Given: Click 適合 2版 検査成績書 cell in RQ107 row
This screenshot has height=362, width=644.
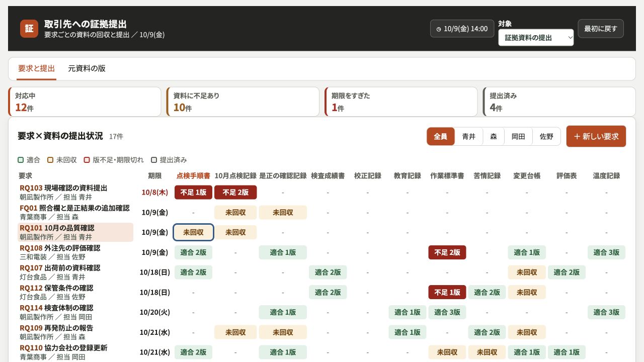Looking at the screenshot, I should click(328, 272).
